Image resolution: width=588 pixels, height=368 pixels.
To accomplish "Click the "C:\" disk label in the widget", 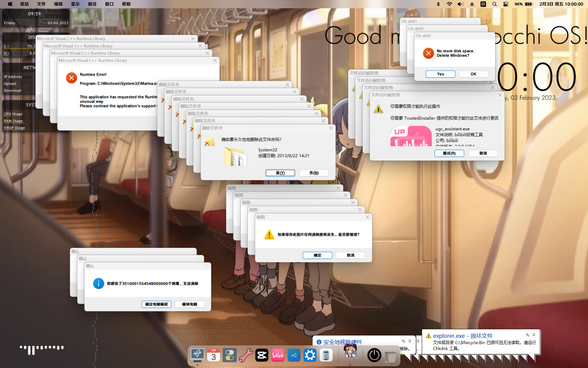I will pyautogui.click(x=7, y=46).
